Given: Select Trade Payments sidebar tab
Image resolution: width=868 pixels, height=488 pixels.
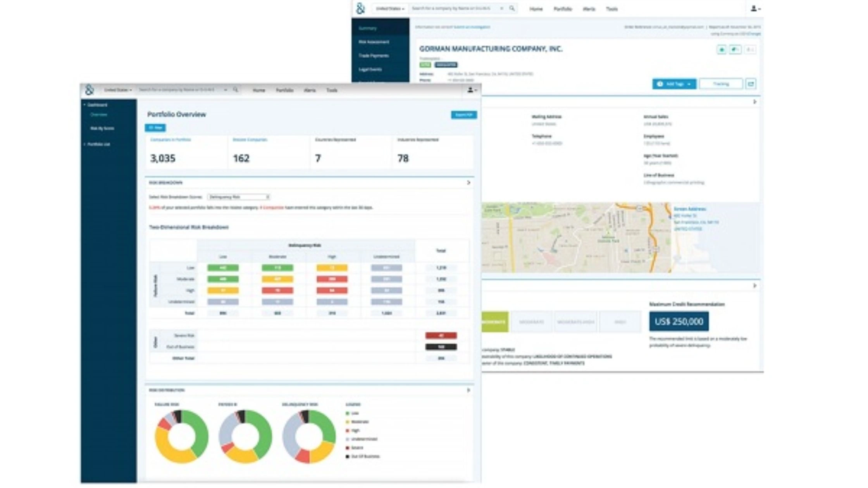Looking at the screenshot, I should (x=373, y=56).
